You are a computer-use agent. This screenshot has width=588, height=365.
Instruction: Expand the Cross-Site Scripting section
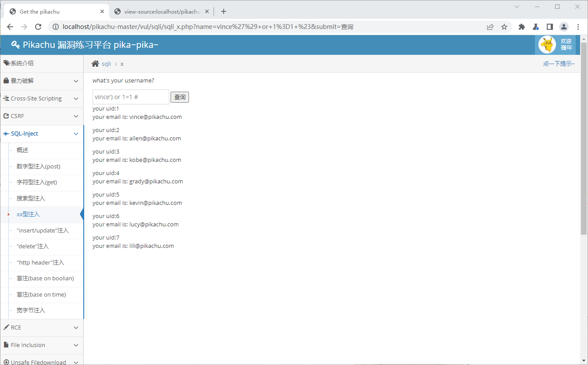click(x=42, y=99)
